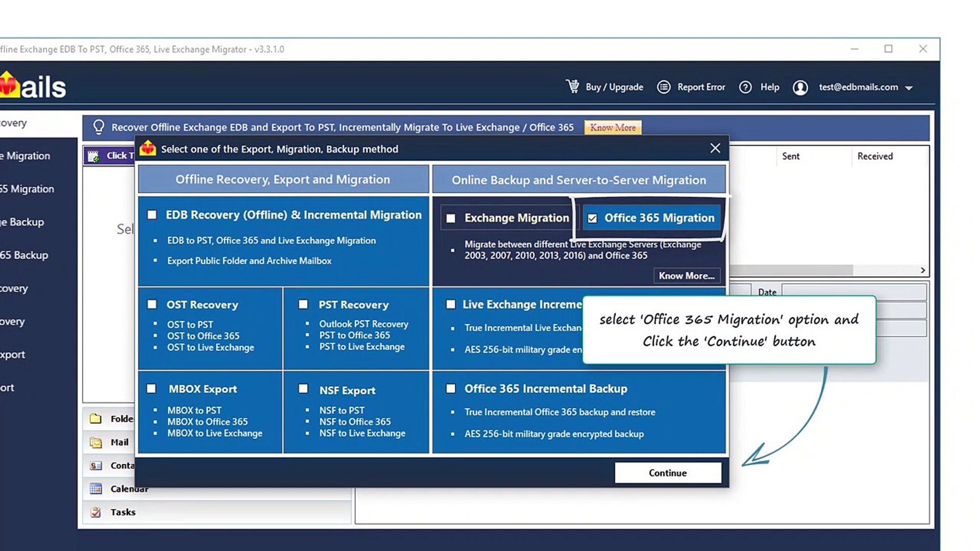Click 'MBOX to Office 365' text
This screenshot has width=980, height=551.
pyautogui.click(x=208, y=422)
